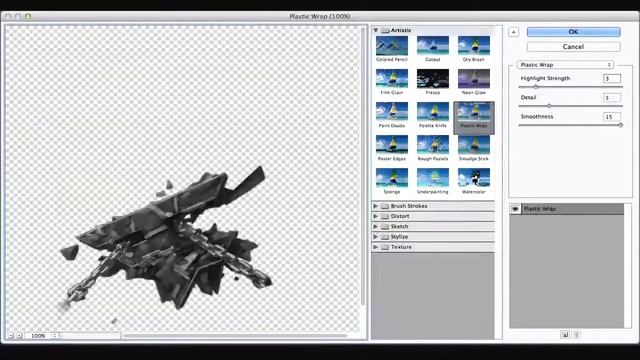This screenshot has height=360, width=640.
Task: Select the Fresco filter thumbnail
Action: tap(433, 79)
